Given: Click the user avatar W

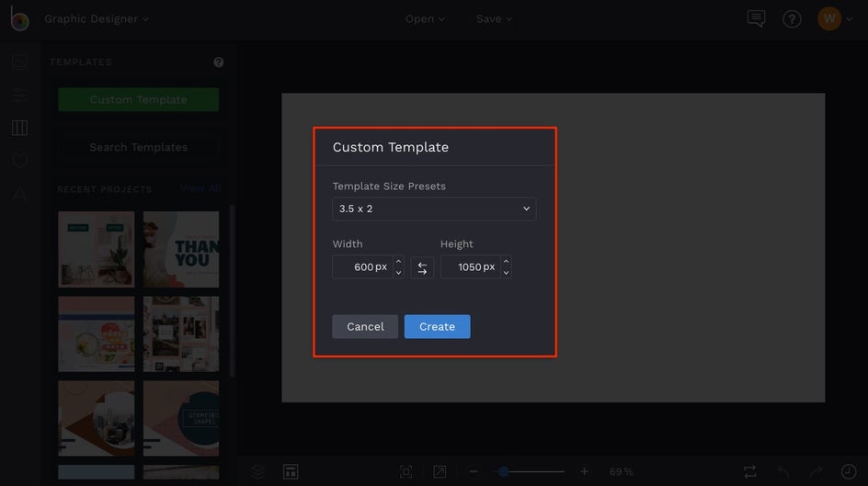Looking at the screenshot, I should pyautogui.click(x=829, y=18).
